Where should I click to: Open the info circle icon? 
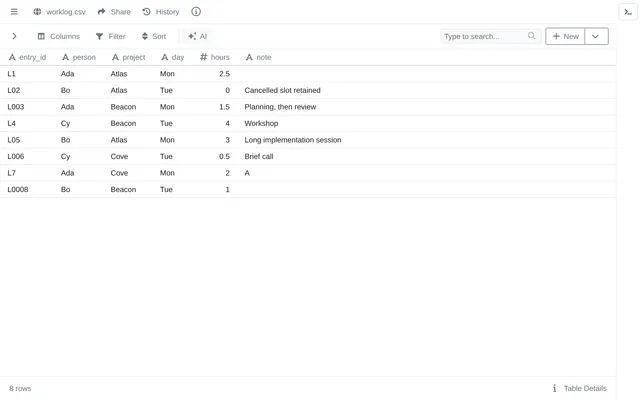tap(196, 12)
